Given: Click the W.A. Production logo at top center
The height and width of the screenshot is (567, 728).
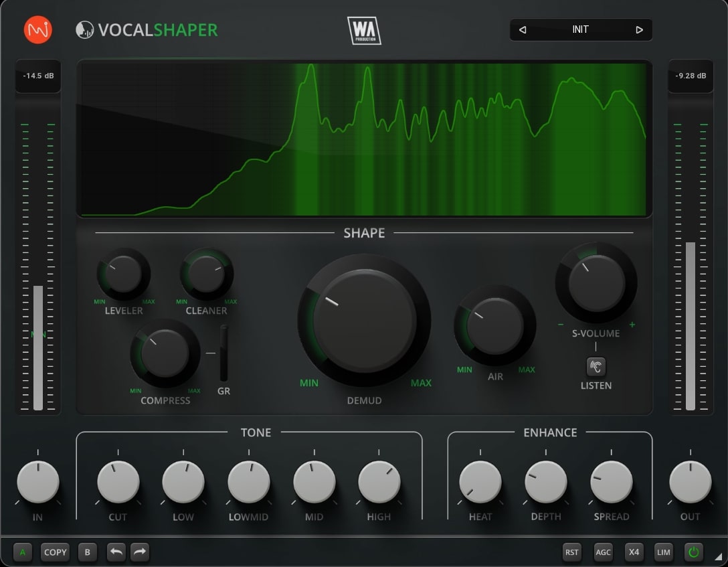Looking at the screenshot, I should (365, 29).
